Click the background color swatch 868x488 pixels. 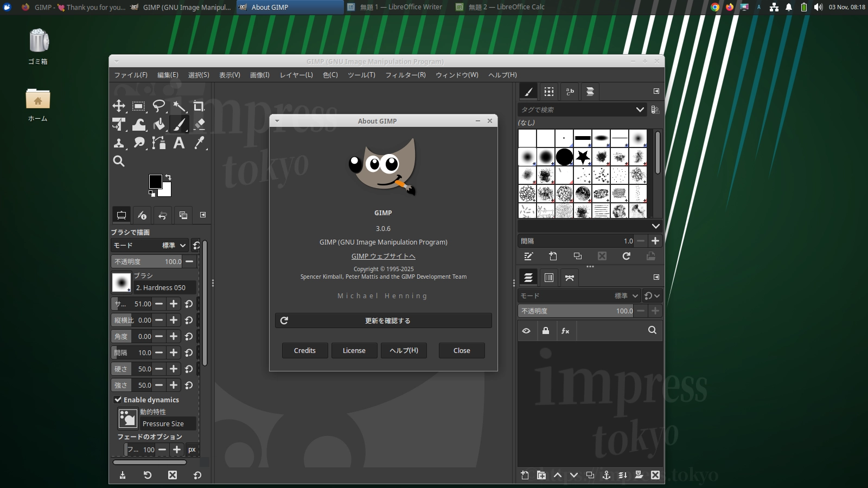point(166,191)
